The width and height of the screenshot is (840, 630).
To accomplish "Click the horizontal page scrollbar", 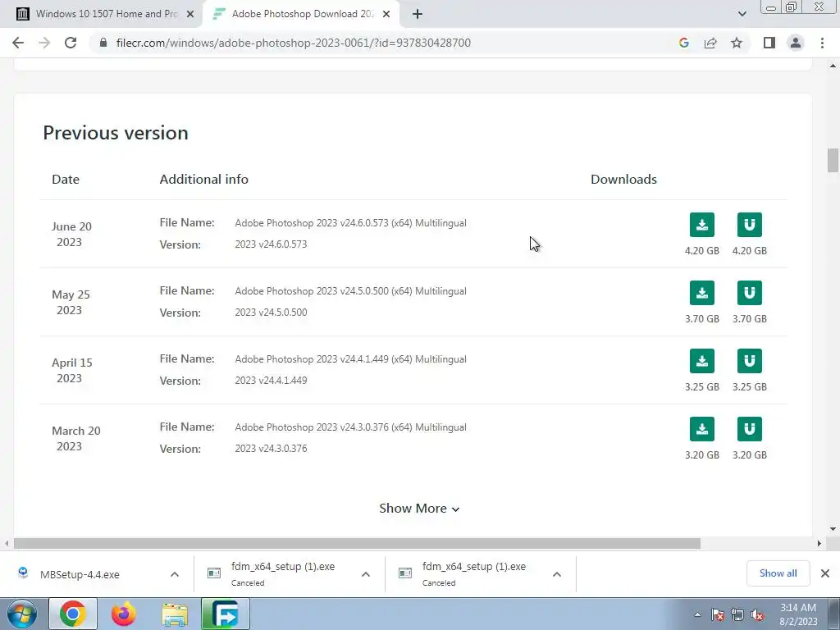I will click(357, 543).
